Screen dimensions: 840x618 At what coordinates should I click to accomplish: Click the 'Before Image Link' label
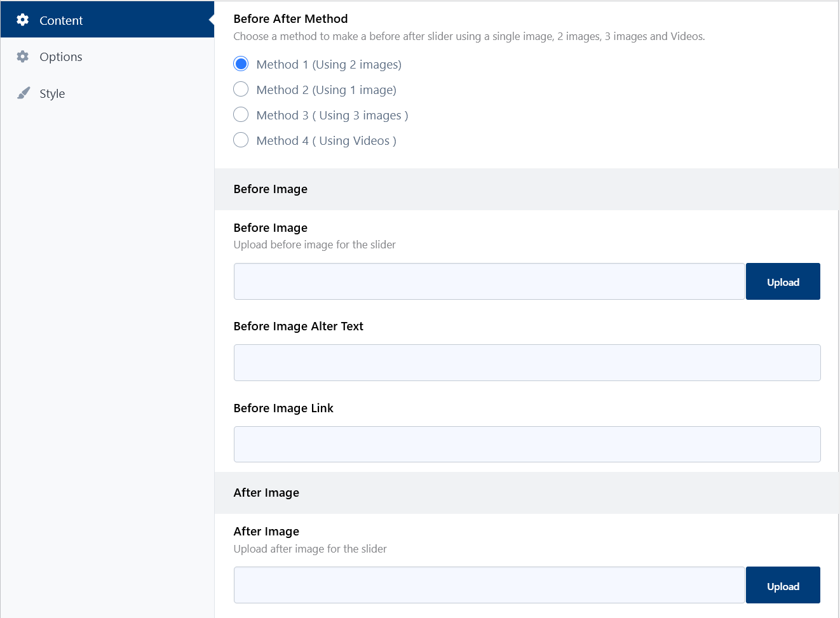tap(283, 408)
